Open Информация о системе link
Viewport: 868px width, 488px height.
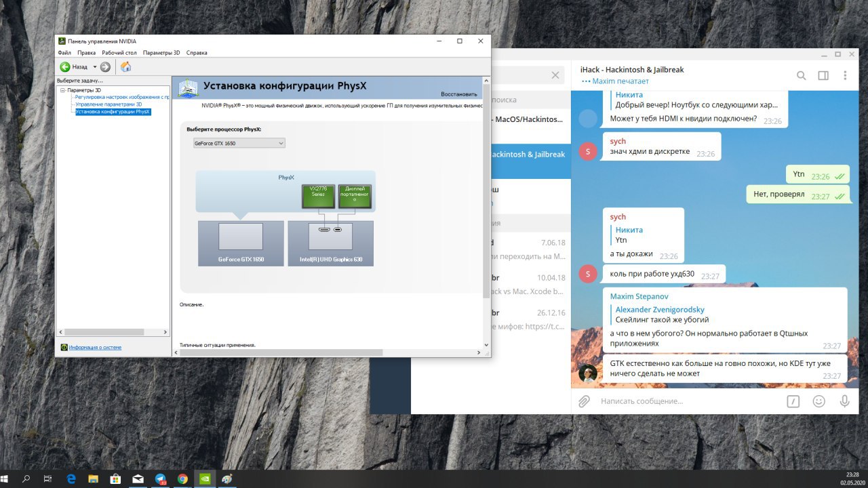[x=95, y=347]
